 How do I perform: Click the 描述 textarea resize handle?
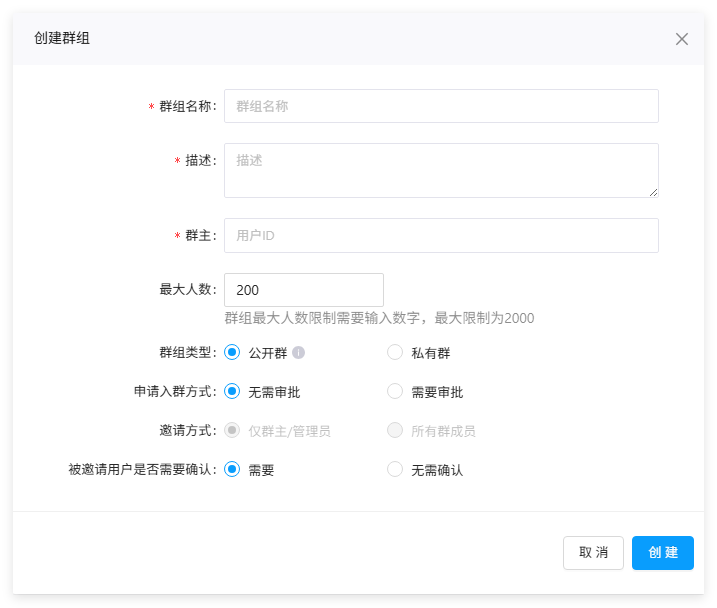click(x=653, y=192)
